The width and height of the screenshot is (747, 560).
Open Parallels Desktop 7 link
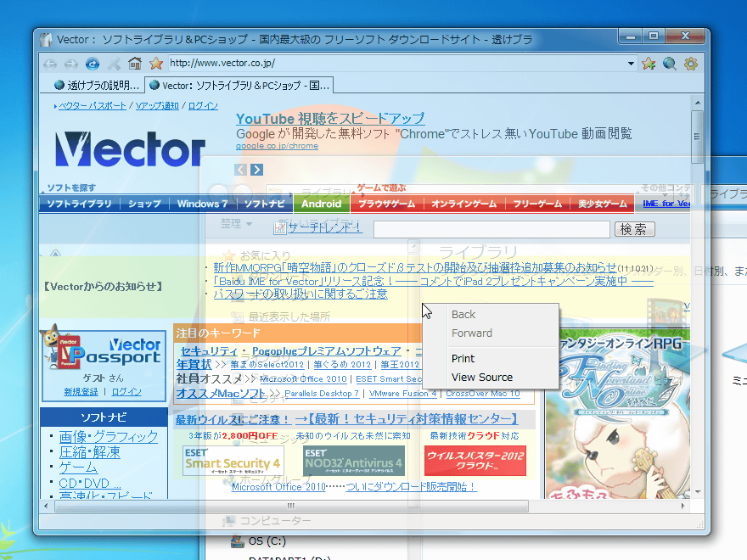click(x=322, y=394)
